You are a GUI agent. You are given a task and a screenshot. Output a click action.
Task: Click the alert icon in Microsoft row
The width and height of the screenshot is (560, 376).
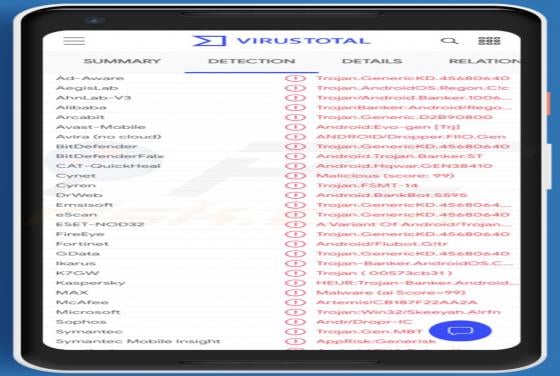click(295, 312)
